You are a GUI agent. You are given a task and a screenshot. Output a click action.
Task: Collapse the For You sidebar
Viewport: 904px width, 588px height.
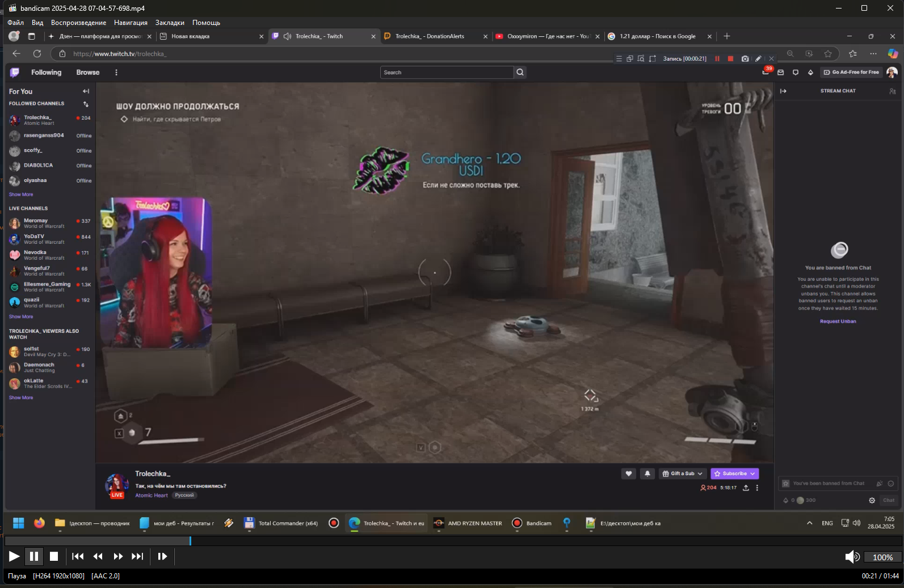[86, 91]
